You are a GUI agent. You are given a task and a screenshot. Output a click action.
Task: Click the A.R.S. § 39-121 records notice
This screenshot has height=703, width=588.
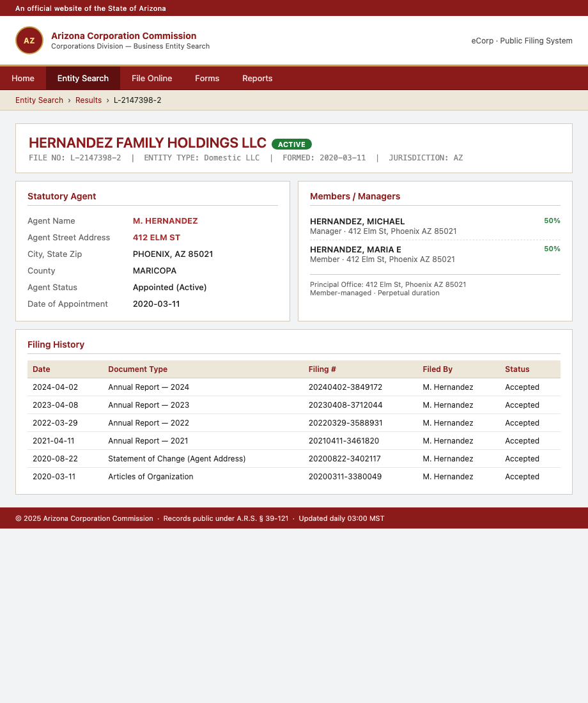coord(226,518)
